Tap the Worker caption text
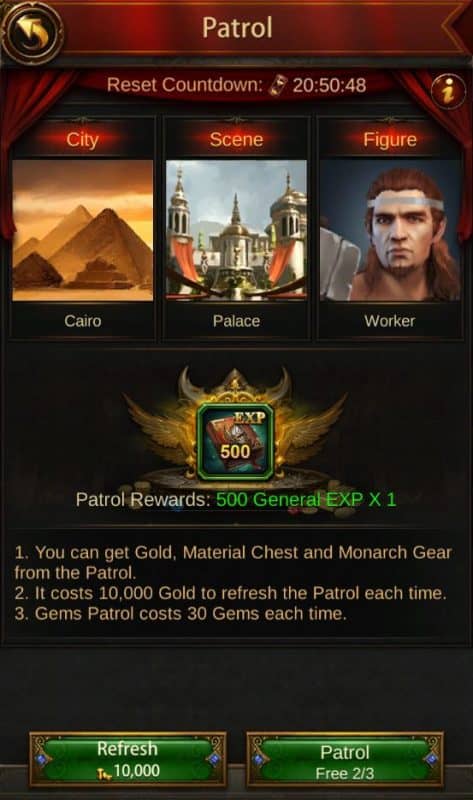Screen dimensions: 473x800 click(390, 321)
